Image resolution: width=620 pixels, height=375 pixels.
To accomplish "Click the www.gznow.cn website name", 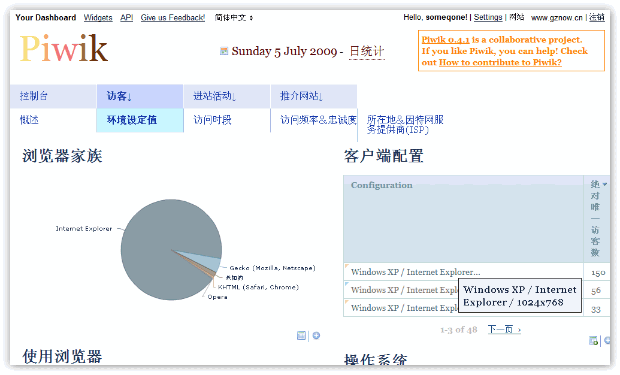I will (x=557, y=18).
